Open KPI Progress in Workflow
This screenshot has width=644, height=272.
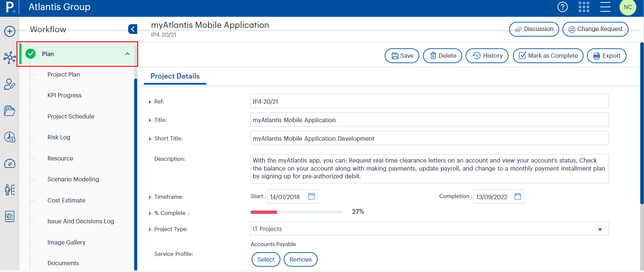[64, 95]
